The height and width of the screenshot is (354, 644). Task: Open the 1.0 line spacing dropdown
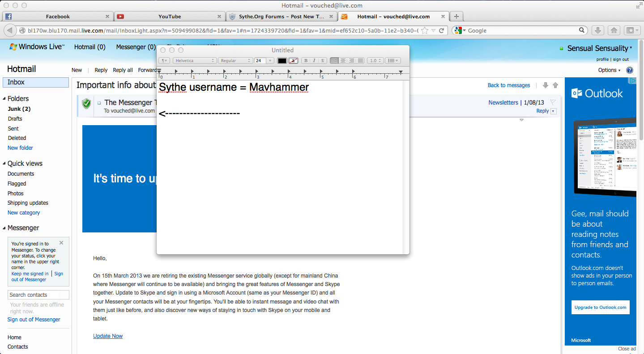tap(375, 61)
